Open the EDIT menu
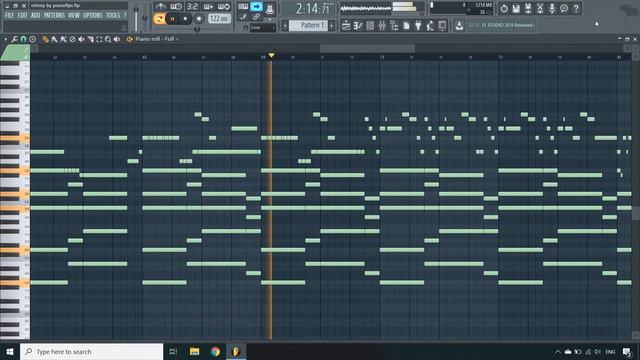 click(22, 15)
